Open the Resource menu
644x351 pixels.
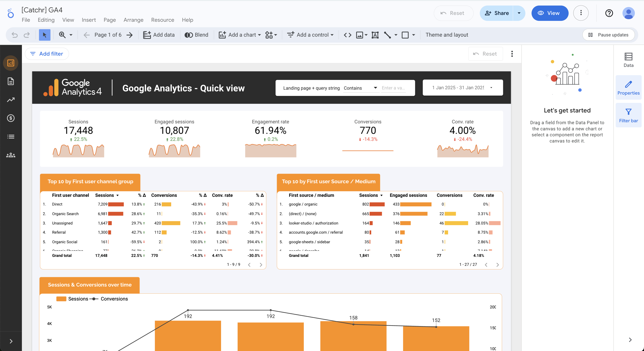pos(162,20)
